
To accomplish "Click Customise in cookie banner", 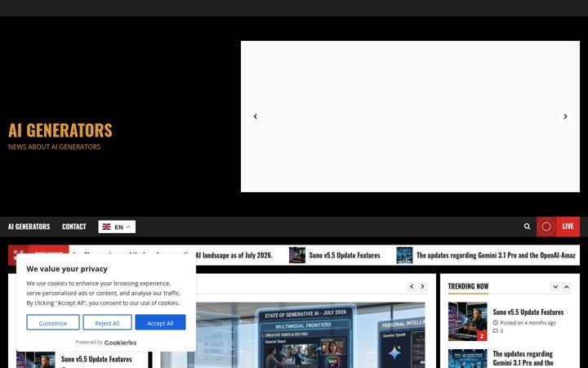I will (53, 322).
